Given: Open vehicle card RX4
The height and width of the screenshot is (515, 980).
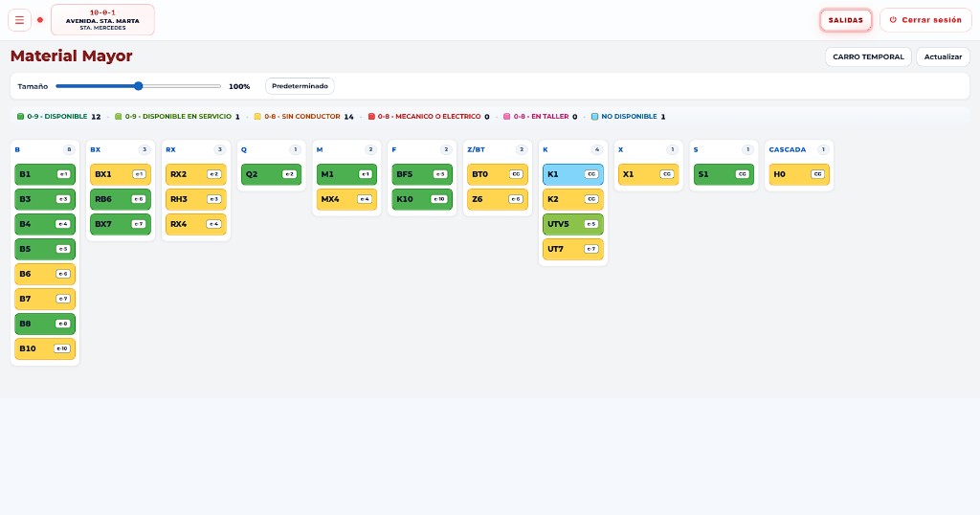Looking at the screenshot, I should [x=196, y=224].
